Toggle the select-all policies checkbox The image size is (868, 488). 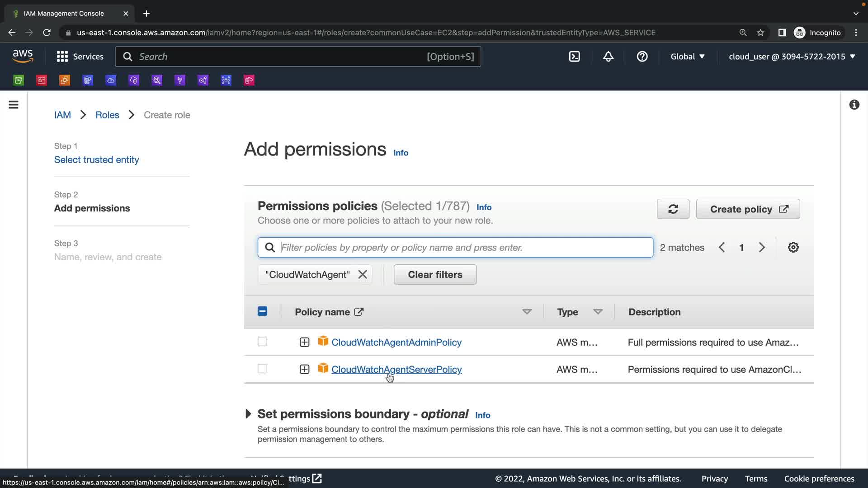[262, 312]
